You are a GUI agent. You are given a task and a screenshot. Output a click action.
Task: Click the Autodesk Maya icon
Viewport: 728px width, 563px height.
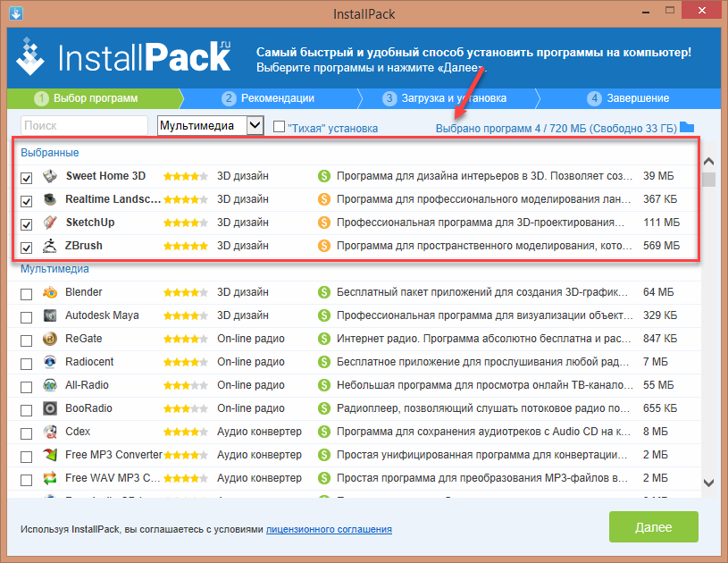coord(51,315)
